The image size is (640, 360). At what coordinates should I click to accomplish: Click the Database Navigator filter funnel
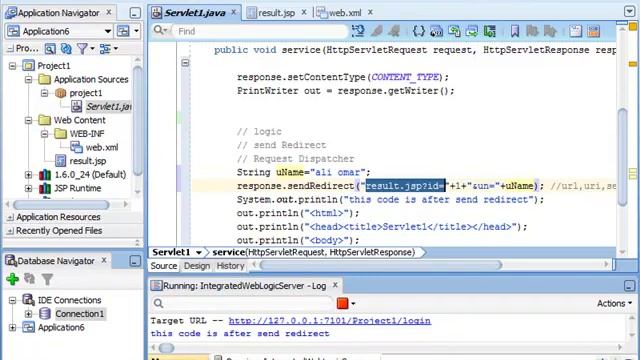click(47, 279)
